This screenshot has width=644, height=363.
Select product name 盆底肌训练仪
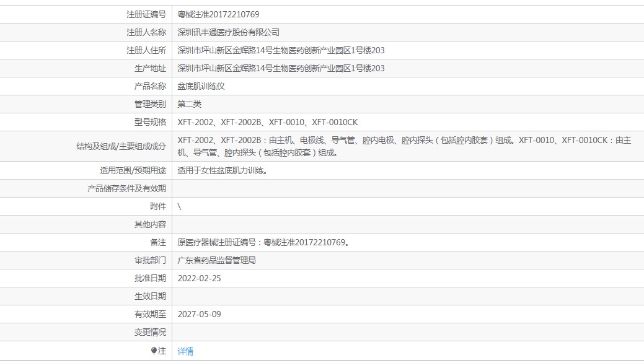201,86
